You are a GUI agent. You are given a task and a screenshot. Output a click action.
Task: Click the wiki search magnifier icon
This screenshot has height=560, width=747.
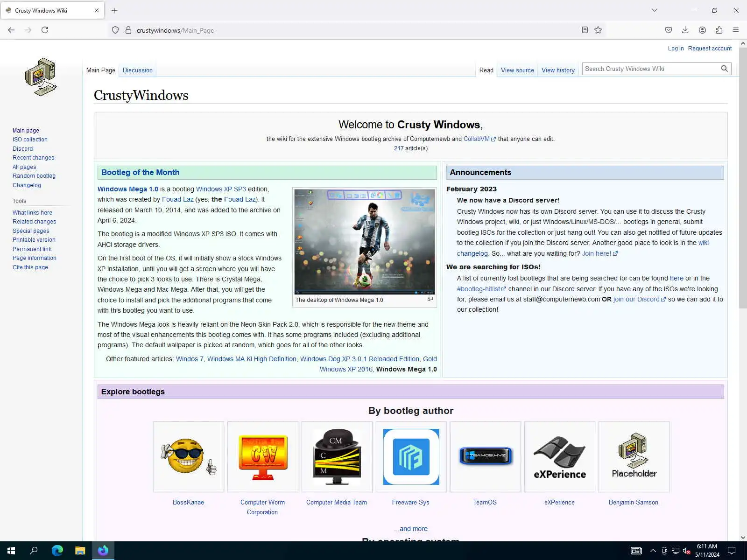click(x=724, y=69)
